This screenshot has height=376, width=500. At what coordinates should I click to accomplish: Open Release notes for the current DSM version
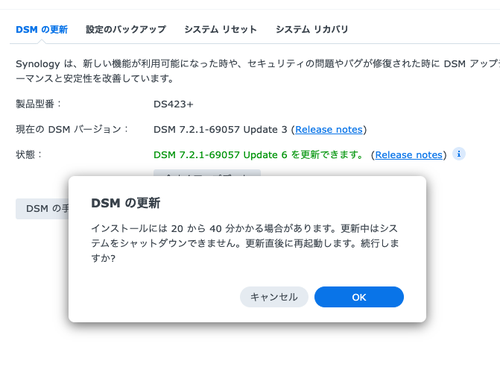(x=329, y=129)
